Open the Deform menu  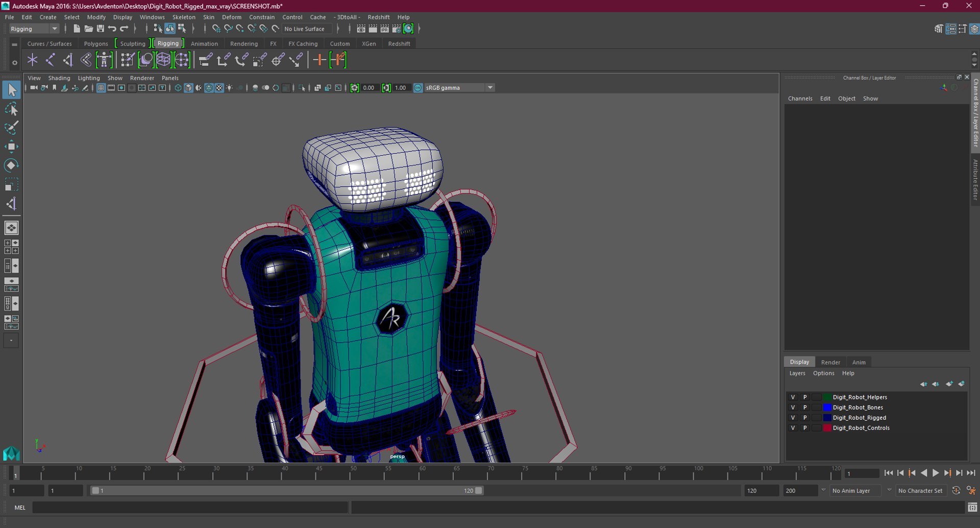[232, 17]
